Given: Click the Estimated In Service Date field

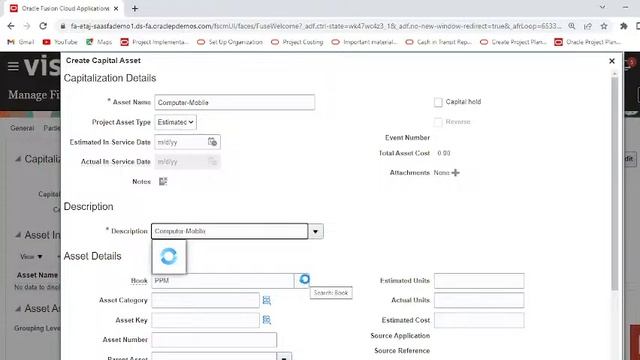Looking at the screenshot, I should [x=180, y=142].
